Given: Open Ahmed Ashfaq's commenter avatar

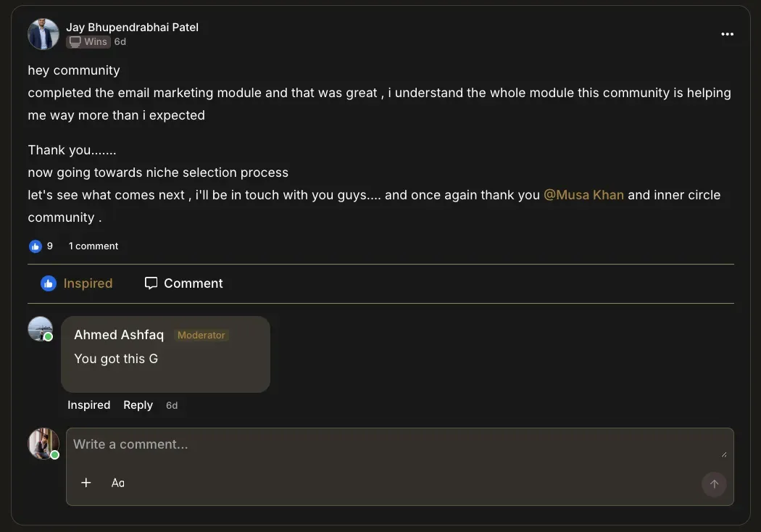Looking at the screenshot, I should [41, 329].
